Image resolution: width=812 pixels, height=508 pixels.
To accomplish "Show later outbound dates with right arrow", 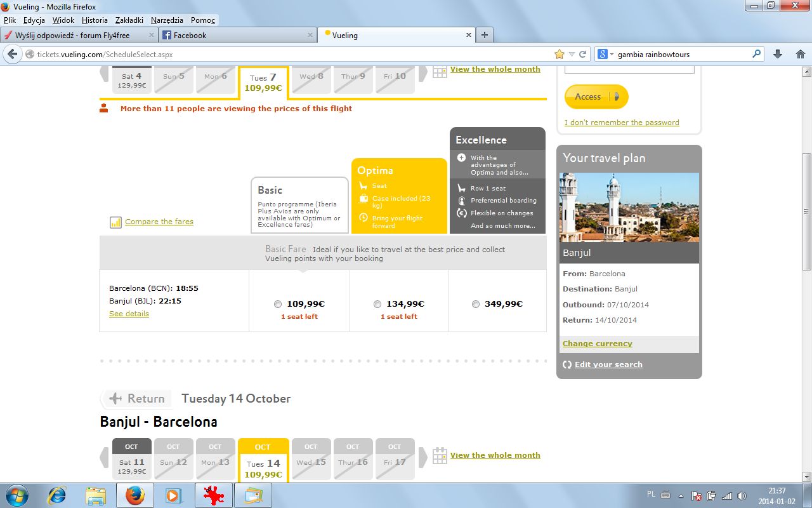I will click(x=422, y=74).
